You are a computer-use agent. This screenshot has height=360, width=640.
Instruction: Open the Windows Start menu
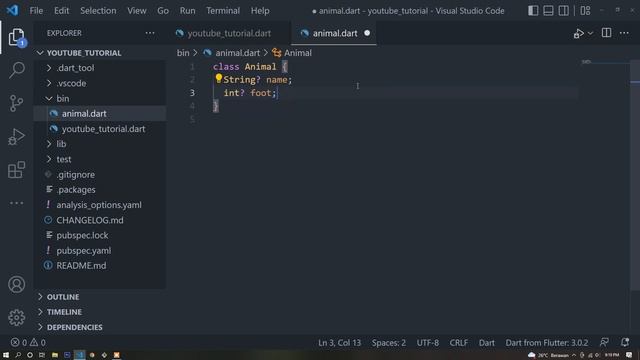tap(6, 355)
